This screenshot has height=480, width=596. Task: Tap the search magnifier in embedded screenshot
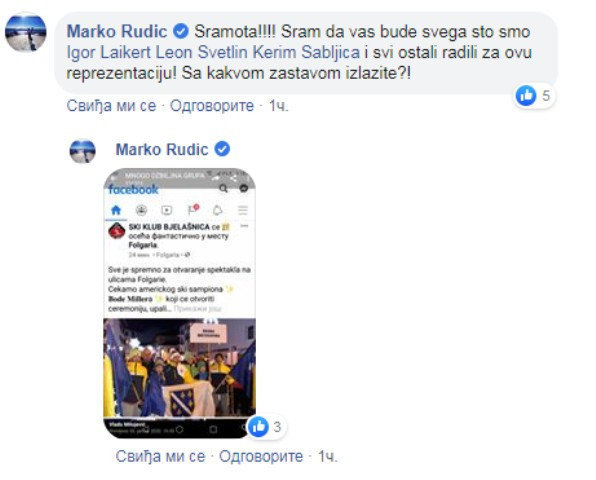[x=224, y=189]
